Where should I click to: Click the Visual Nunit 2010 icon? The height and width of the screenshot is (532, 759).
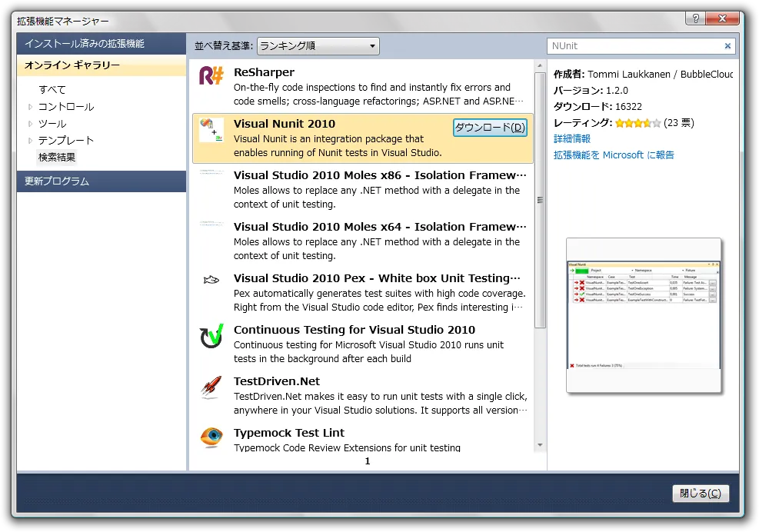pyautogui.click(x=211, y=129)
